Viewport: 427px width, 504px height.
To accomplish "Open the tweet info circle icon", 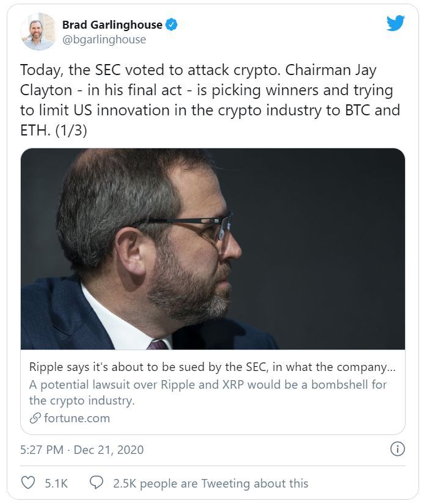I will [x=397, y=450].
